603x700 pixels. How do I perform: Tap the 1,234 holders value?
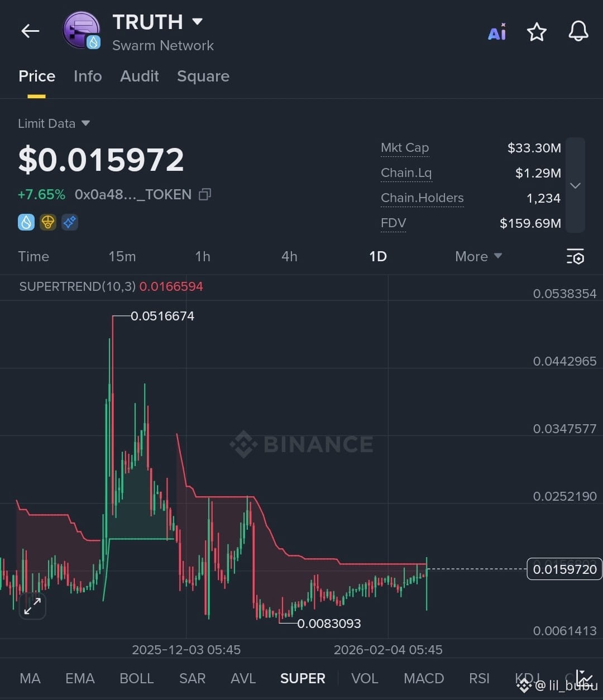(543, 198)
